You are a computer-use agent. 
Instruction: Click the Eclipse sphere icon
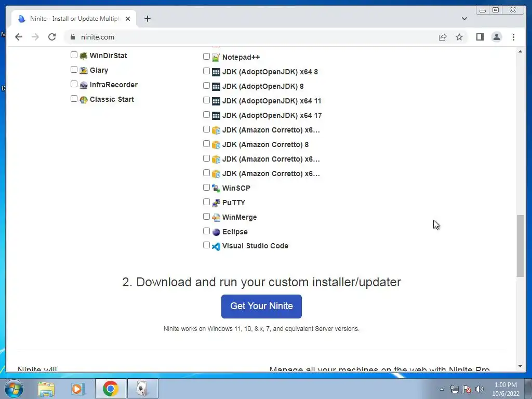[216, 232]
